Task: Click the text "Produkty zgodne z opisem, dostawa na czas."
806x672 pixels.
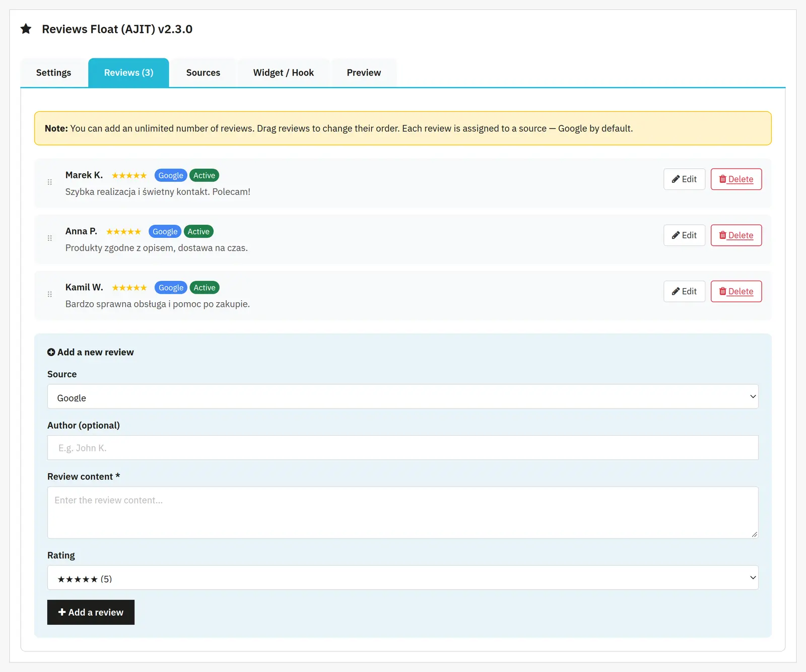Action: pyautogui.click(x=157, y=248)
